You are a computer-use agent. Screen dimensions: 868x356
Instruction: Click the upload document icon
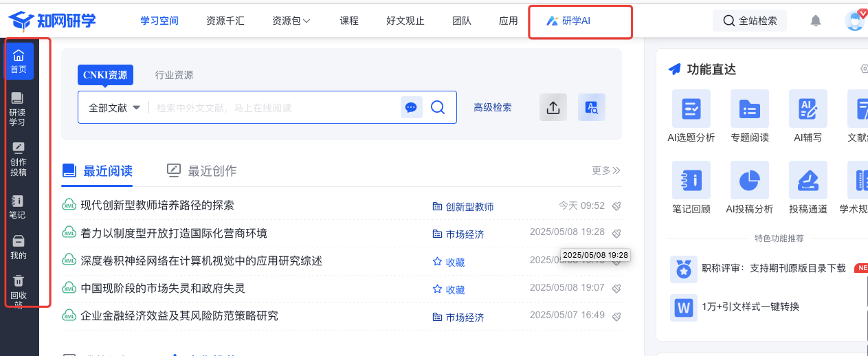(x=553, y=107)
